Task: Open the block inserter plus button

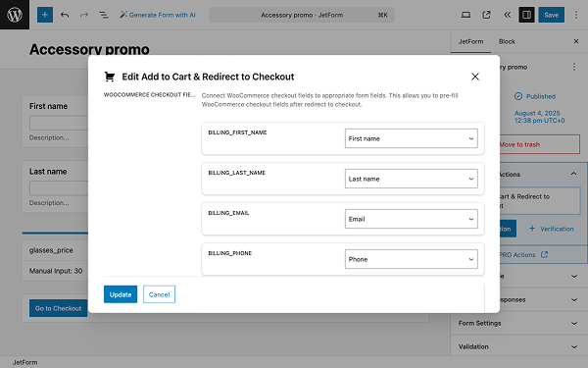Action: (45, 15)
